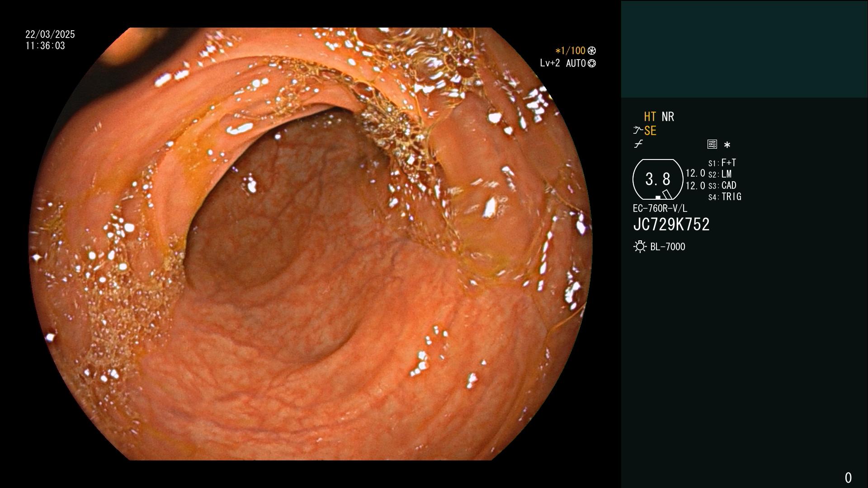Click the structure emphasis icon beside SE
Image resolution: width=868 pixels, height=488 pixels.
click(638, 131)
